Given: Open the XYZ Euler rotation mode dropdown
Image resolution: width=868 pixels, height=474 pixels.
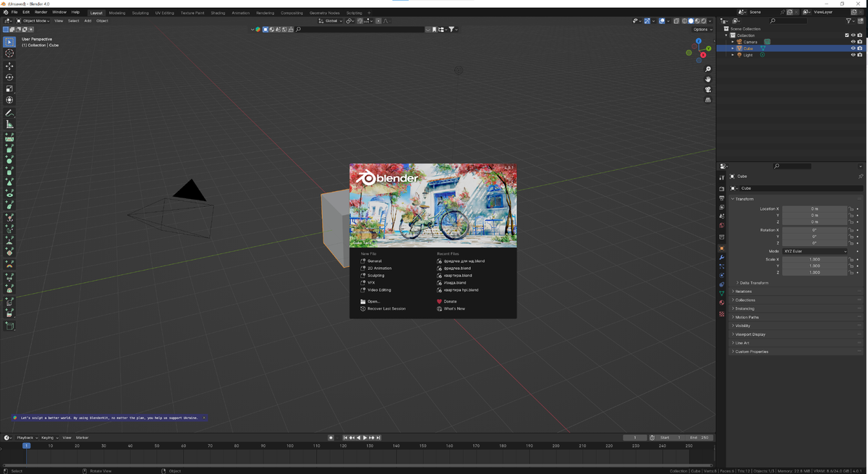Looking at the screenshot, I should (814, 251).
